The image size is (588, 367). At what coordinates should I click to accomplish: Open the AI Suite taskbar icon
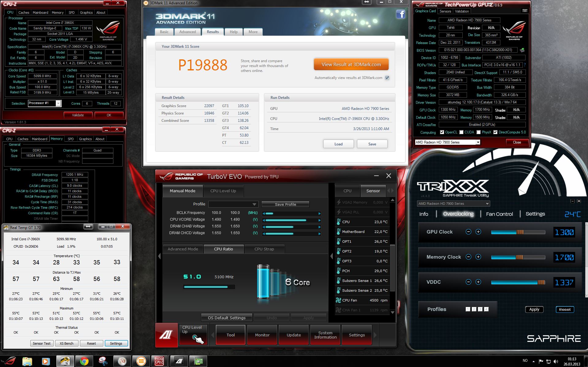click(179, 361)
